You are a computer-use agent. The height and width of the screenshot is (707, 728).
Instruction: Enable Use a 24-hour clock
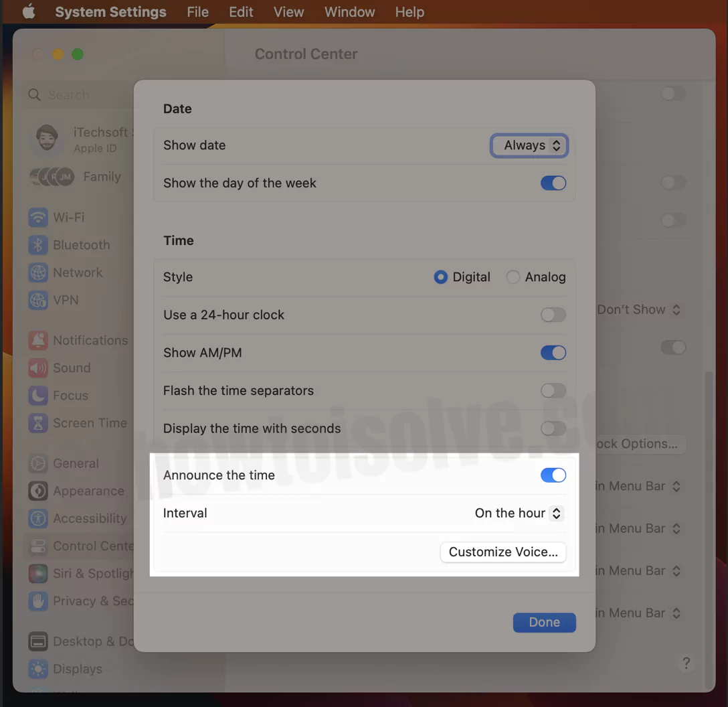[x=553, y=315]
